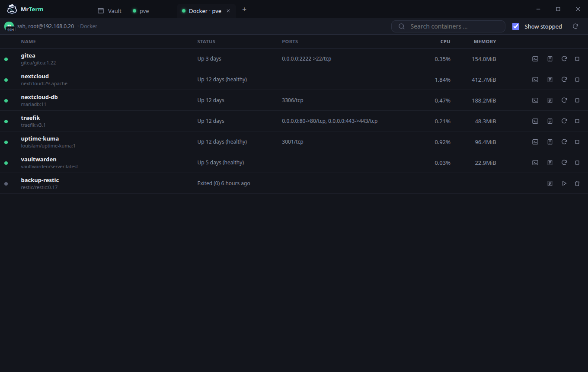The image size is (588, 372).
Task: Select the traefik container name
Action: (x=30, y=118)
